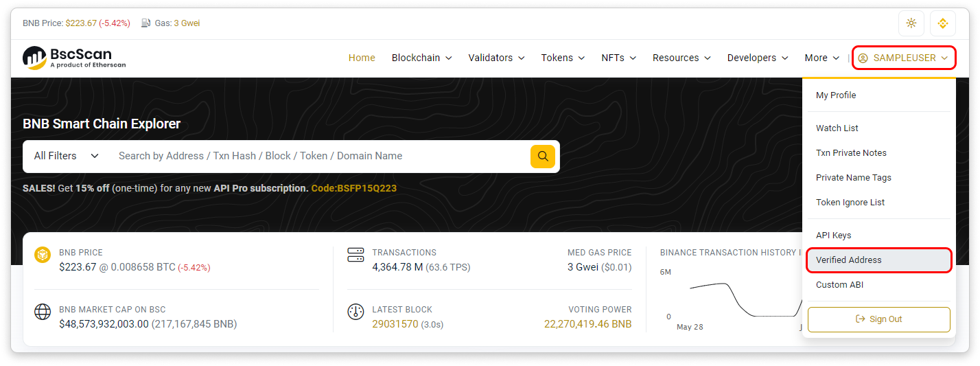Open latest block 29031570 link
980x366 pixels.
pyautogui.click(x=395, y=324)
